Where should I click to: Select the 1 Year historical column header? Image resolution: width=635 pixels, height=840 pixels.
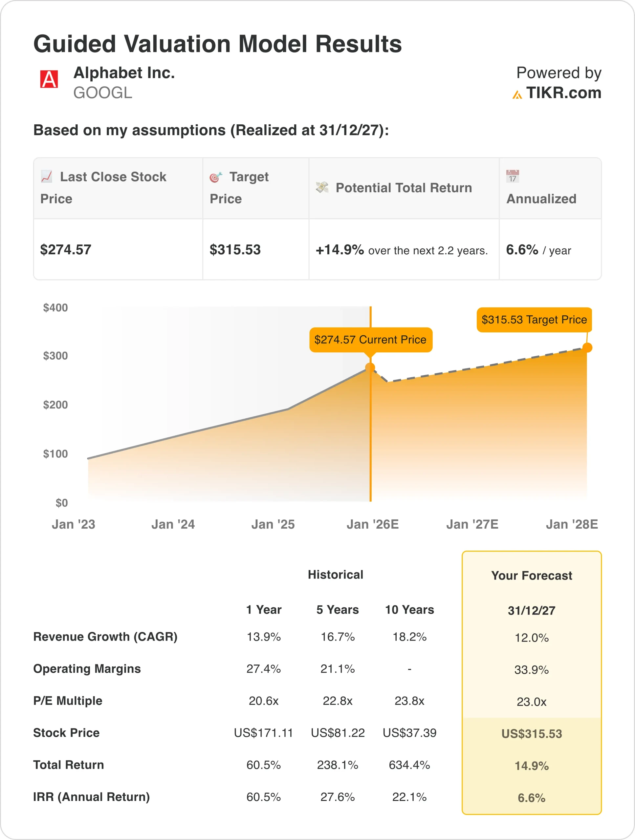(264, 610)
